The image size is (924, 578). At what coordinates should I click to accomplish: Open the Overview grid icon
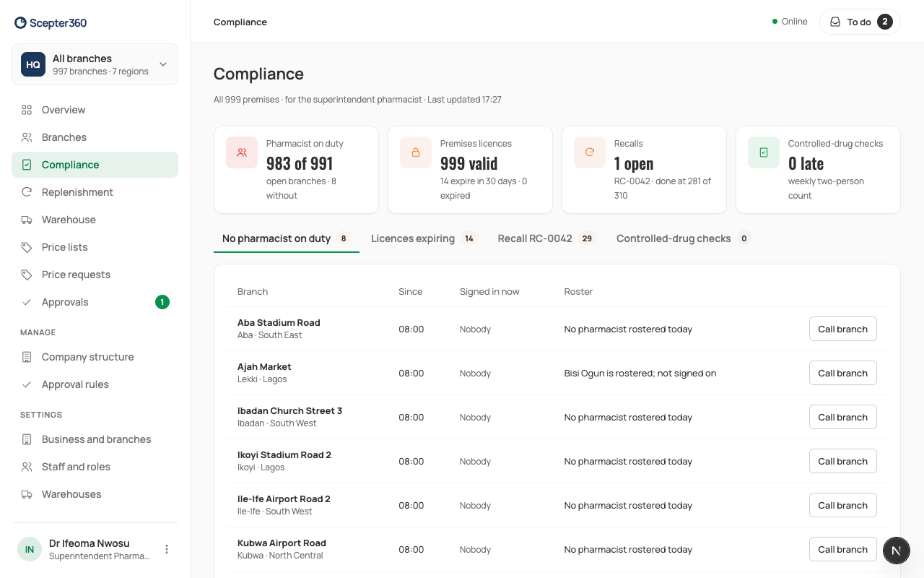click(27, 110)
